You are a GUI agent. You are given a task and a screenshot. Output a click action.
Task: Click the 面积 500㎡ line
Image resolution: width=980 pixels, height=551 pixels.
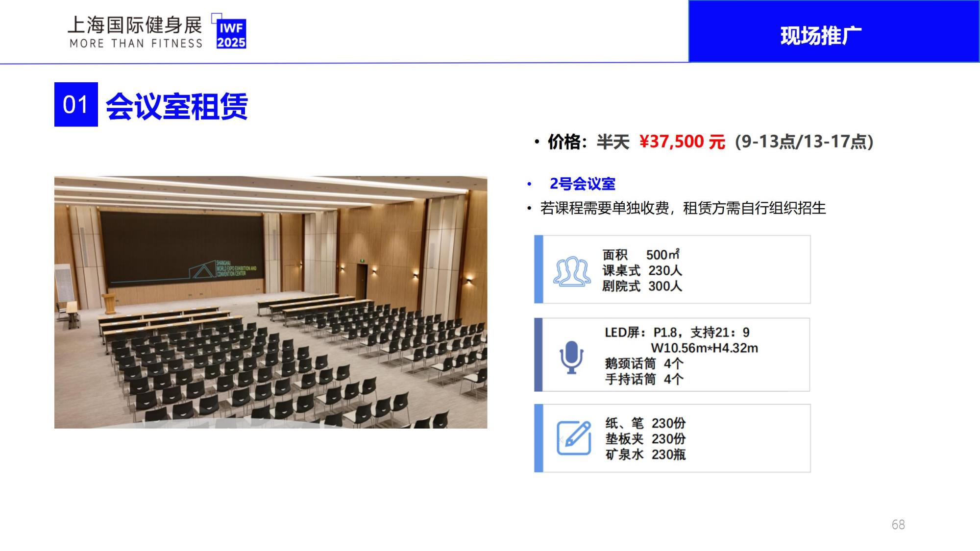[x=641, y=255]
